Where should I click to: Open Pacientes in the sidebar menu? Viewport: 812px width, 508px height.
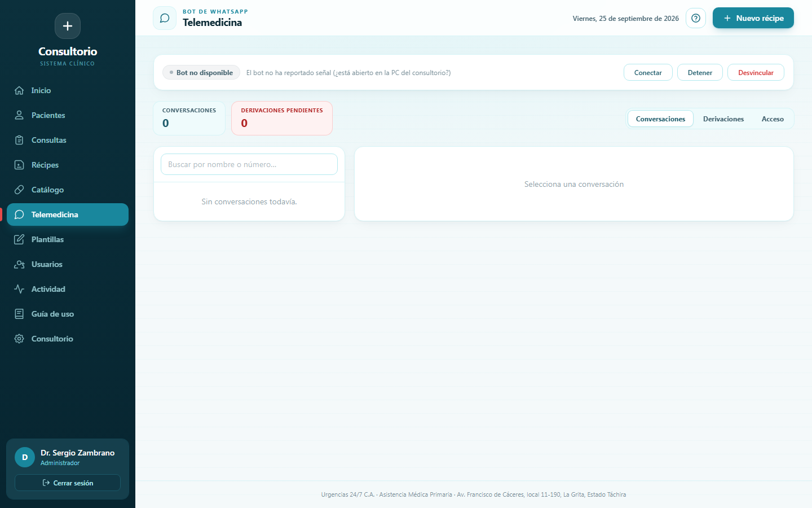[x=68, y=115]
